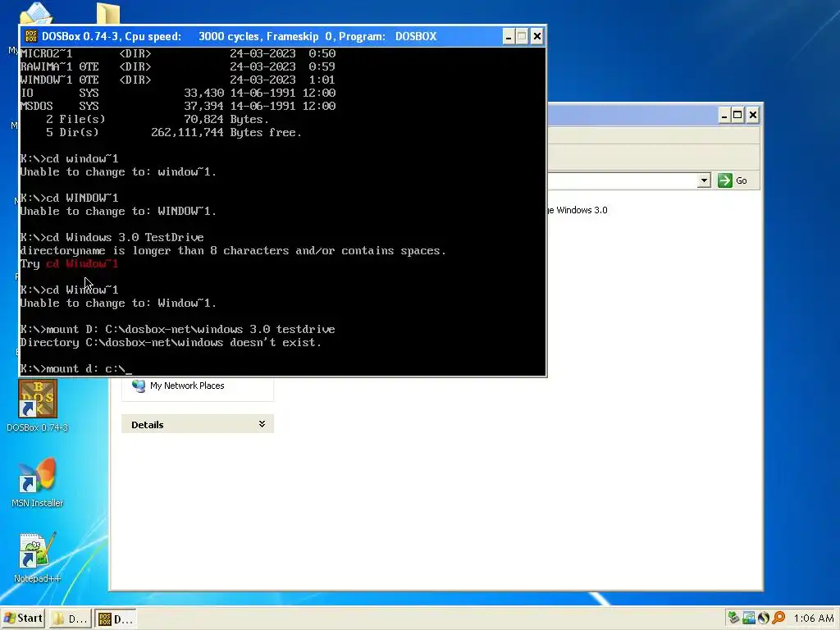Click the green Go arrow icon
Viewport: 840px width, 630px height.
point(725,180)
